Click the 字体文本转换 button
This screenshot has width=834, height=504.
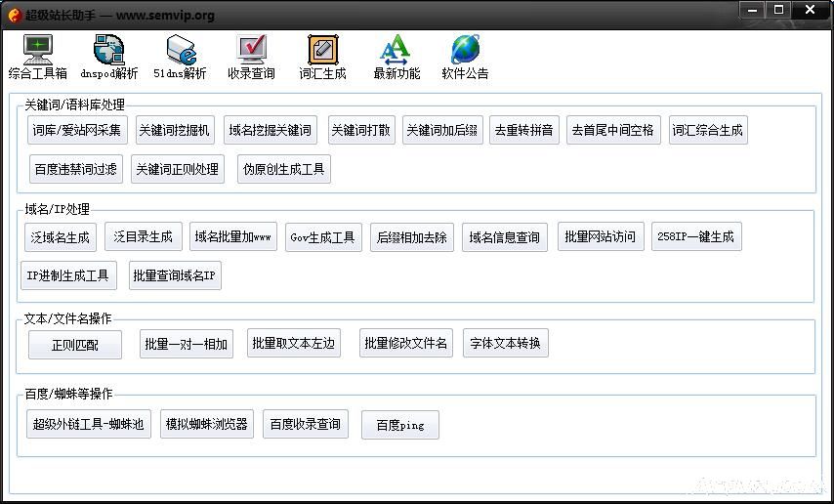[x=506, y=343]
